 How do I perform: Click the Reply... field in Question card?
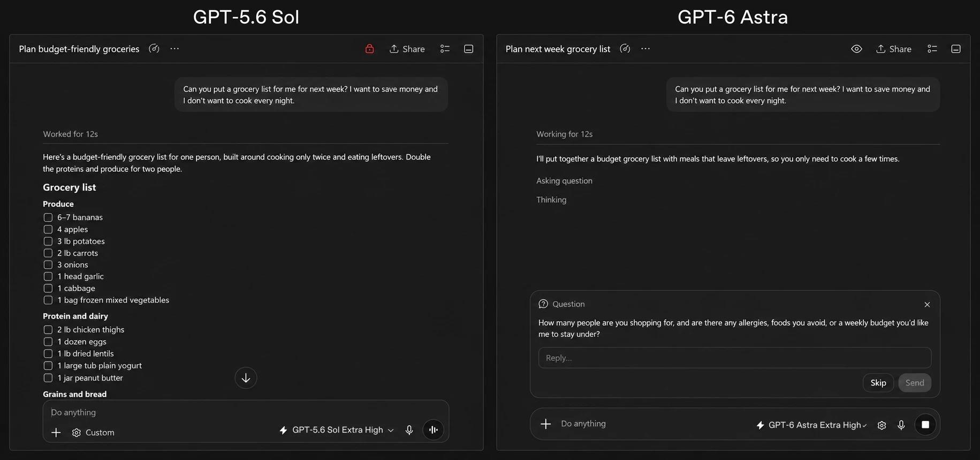click(735, 358)
